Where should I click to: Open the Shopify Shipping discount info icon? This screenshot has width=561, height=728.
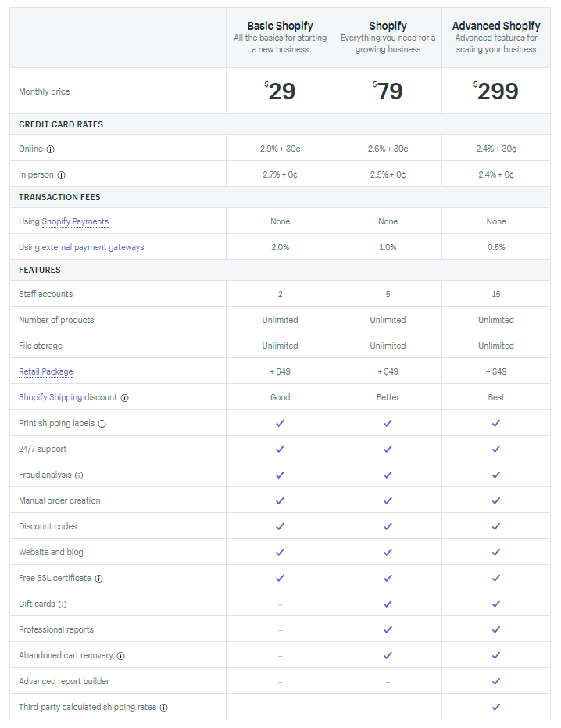pyautogui.click(x=124, y=398)
